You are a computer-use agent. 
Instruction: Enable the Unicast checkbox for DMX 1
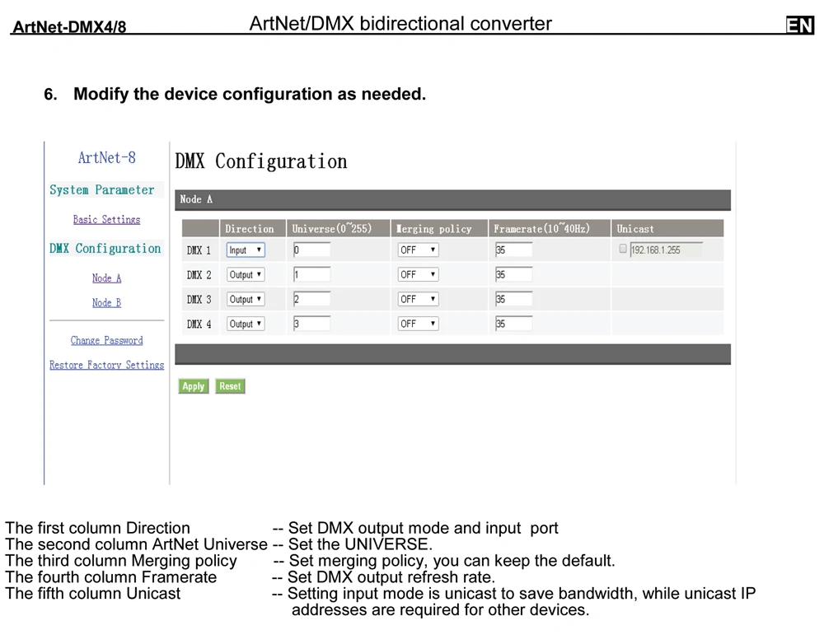[x=623, y=249]
